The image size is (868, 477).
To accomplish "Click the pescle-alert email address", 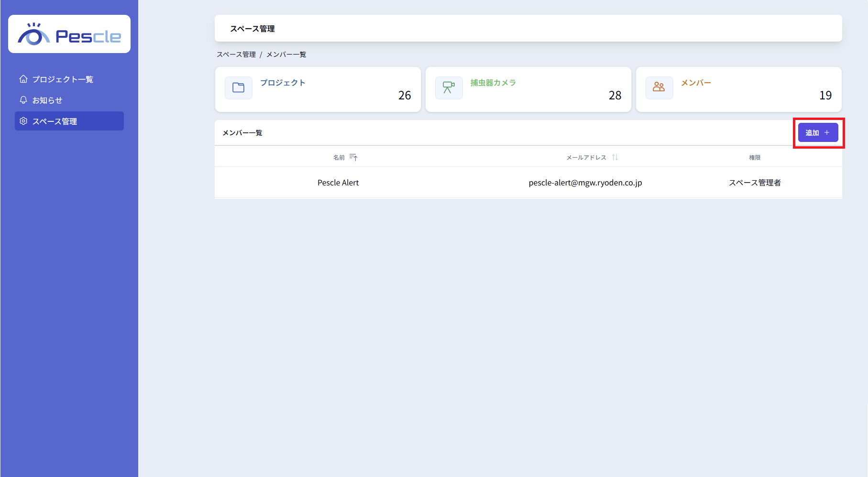I will click(x=585, y=183).
